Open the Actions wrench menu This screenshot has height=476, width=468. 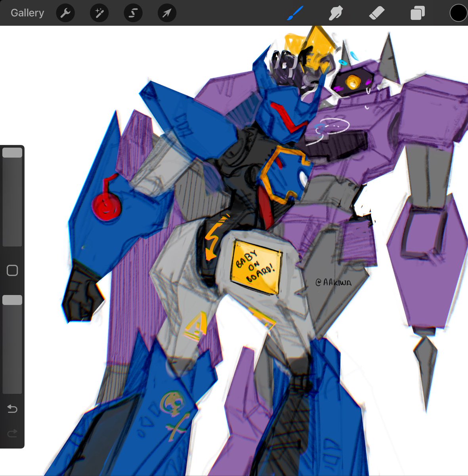(x=65, y=13)
